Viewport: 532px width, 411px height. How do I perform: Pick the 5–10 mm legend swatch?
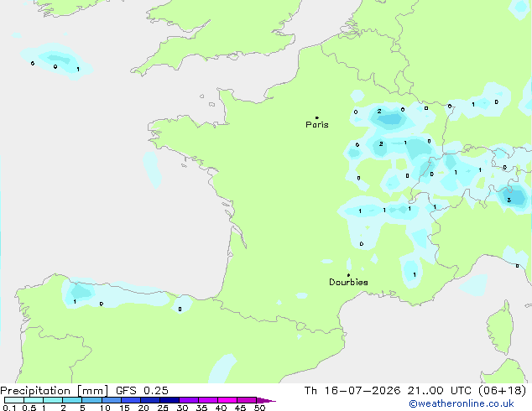(x=91, y=400)
